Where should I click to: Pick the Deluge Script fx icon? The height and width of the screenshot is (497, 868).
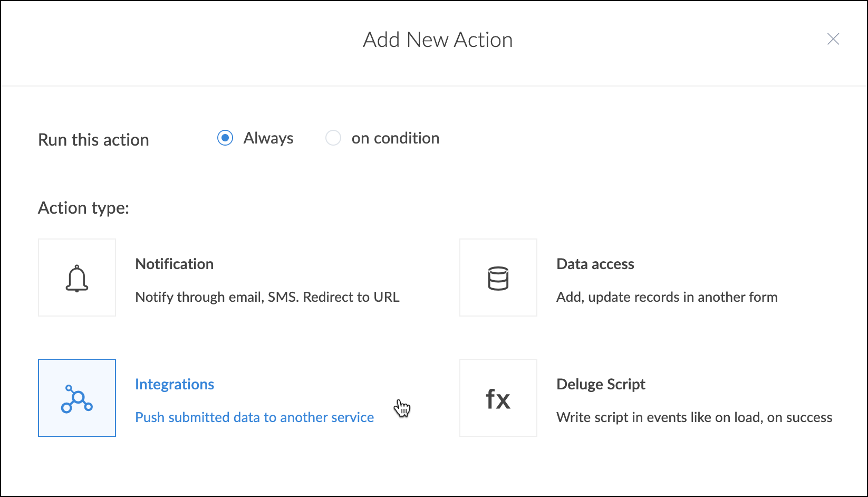pyautogui.click(x=498, y=398)
